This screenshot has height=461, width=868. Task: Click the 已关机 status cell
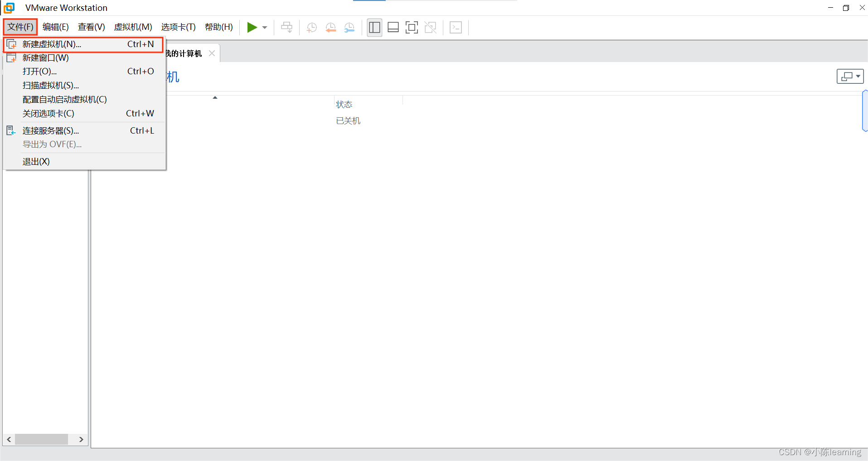(x=348, y=121)
